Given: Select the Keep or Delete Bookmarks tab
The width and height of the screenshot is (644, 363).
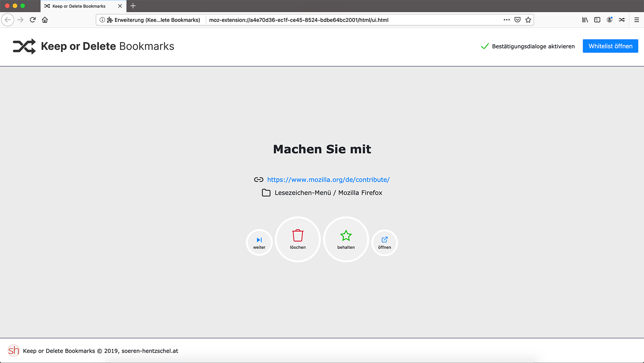Looking at the screenshot, I should coord(83,6).
